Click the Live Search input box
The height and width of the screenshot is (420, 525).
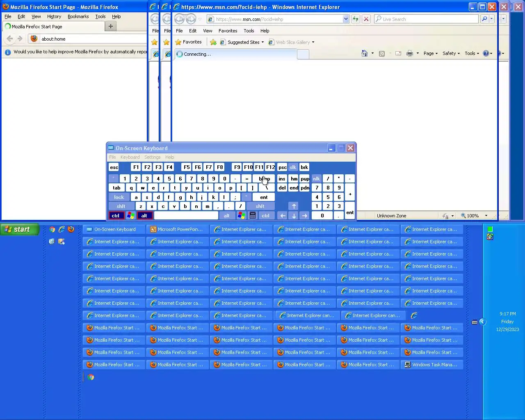point(427,19)
